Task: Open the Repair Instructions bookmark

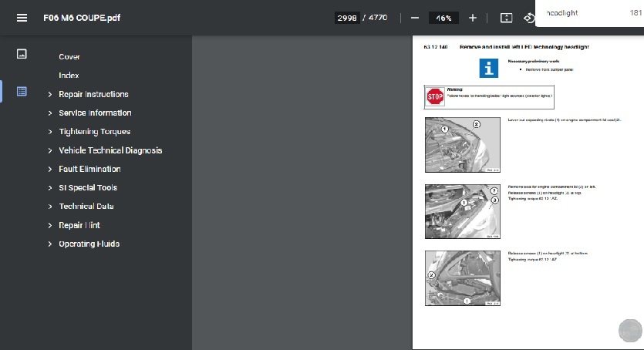Action: [x=93, y=94]
